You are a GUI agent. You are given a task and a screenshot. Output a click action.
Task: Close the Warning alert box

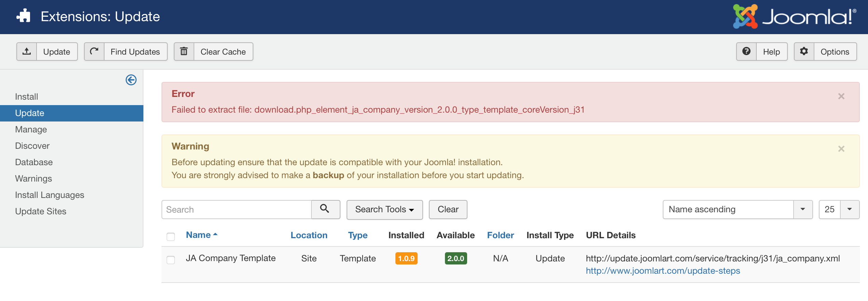tap(841, 149)
